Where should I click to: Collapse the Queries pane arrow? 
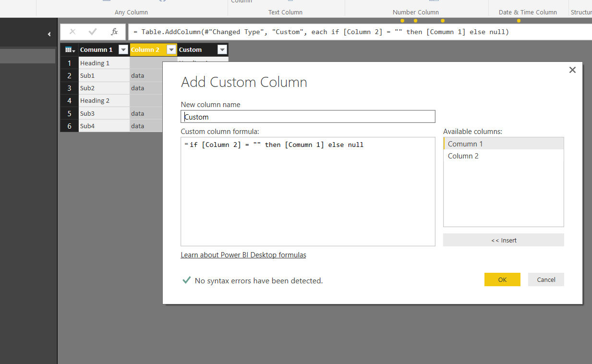[49, 34]
